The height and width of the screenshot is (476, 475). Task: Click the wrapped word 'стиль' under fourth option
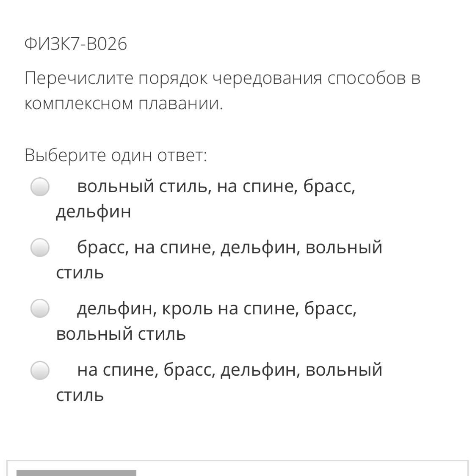pyautogui.click(x=80, y=396)
